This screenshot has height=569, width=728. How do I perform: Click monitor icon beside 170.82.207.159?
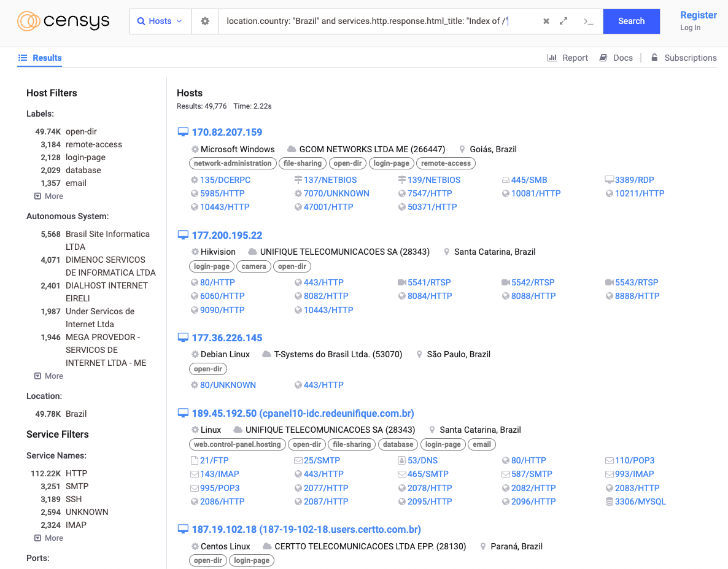[x=183, y=132]
